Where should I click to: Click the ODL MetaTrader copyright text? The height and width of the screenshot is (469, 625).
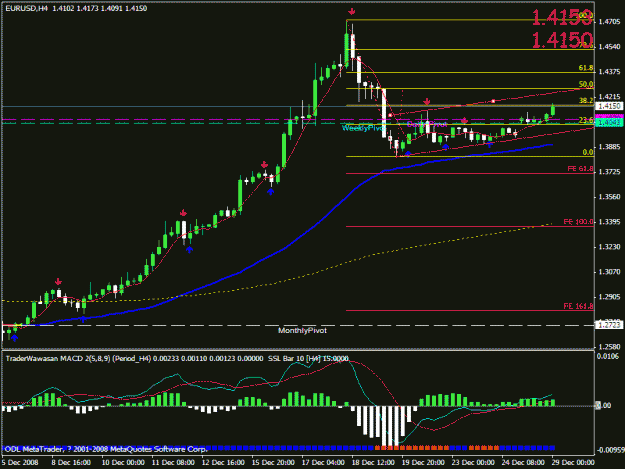tap(106, 449)
